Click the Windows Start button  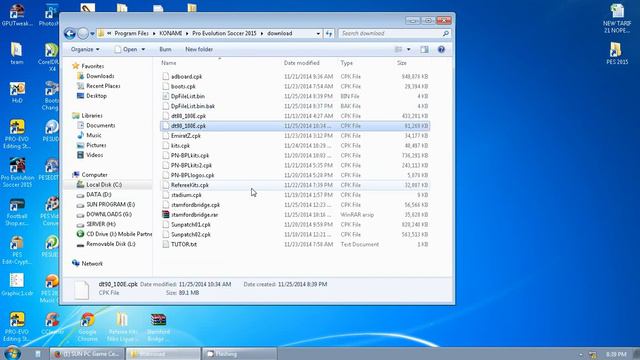[12, 353]
